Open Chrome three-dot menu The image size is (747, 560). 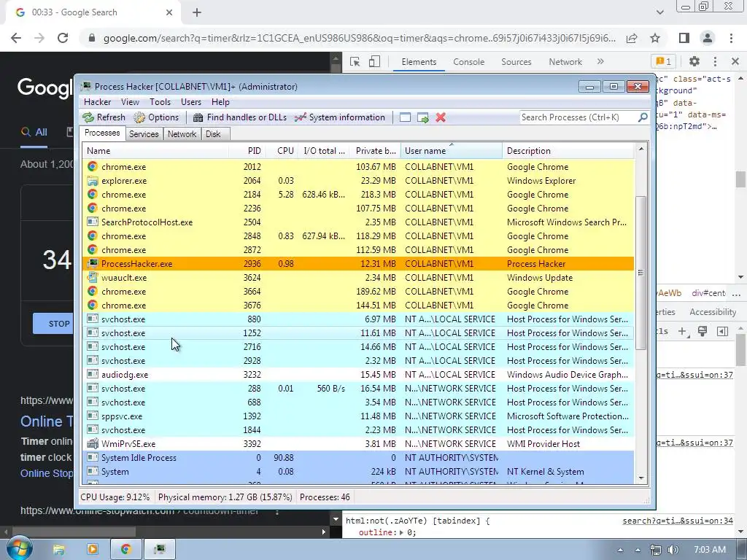coord(731,38)
